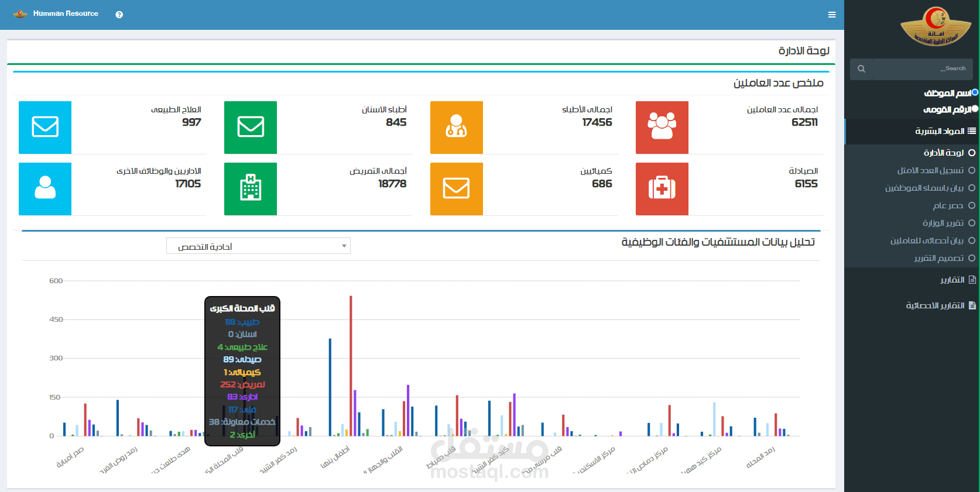Click the orange doctor icon for اجمالى الأطباء
The width and height of the screenshot is (980, 492).
457,128
